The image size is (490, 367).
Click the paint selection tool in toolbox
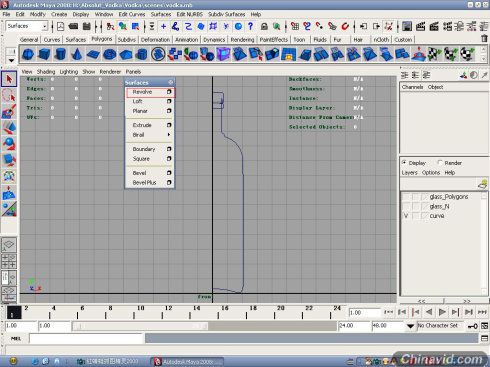pyautogui.click(x=9, y=112)
